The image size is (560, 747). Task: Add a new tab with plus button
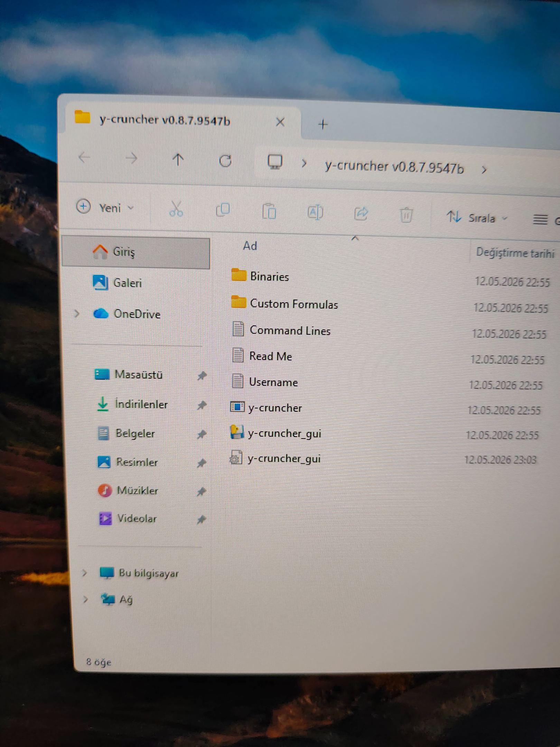tap(323, 124)
